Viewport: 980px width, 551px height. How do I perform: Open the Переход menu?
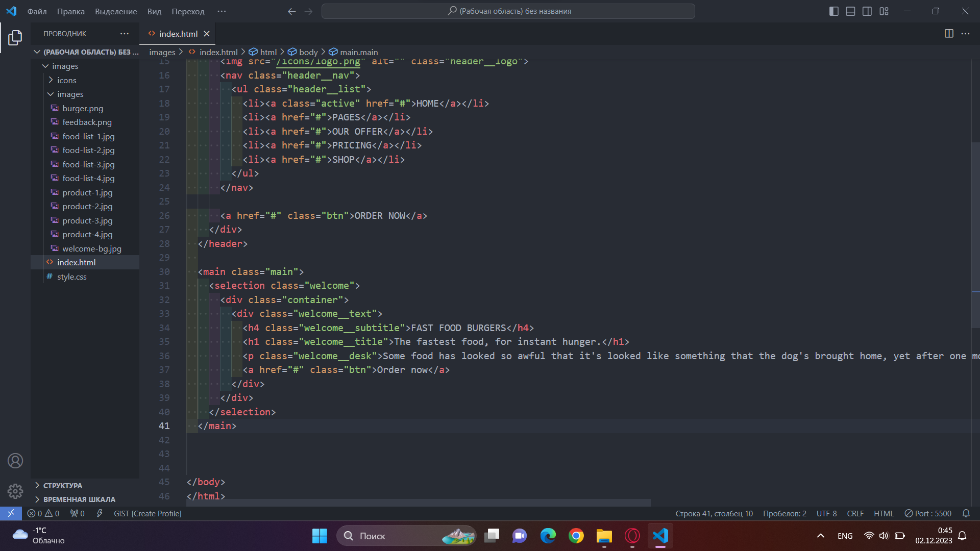pos(188,11)
